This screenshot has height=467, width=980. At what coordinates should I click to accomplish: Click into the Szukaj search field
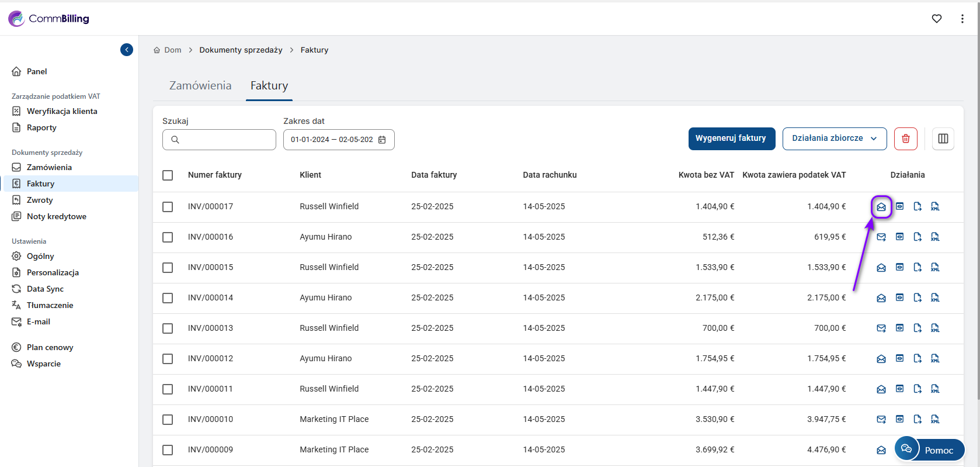click(225, 140)
